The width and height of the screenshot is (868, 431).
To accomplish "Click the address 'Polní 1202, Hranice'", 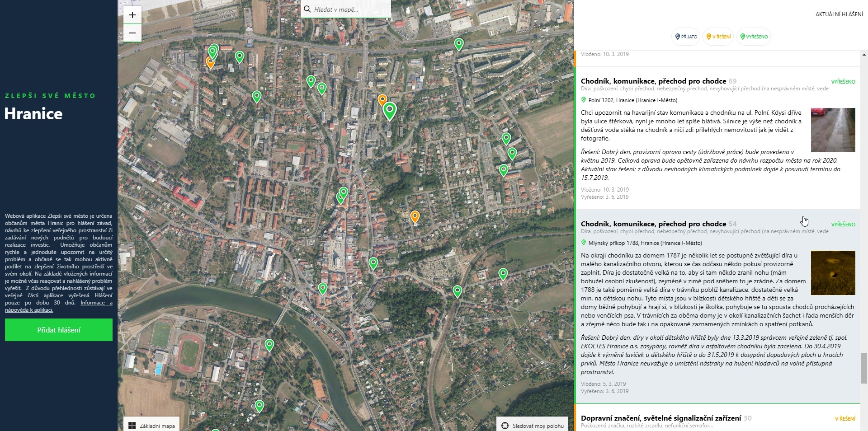I will pos(633,100).
